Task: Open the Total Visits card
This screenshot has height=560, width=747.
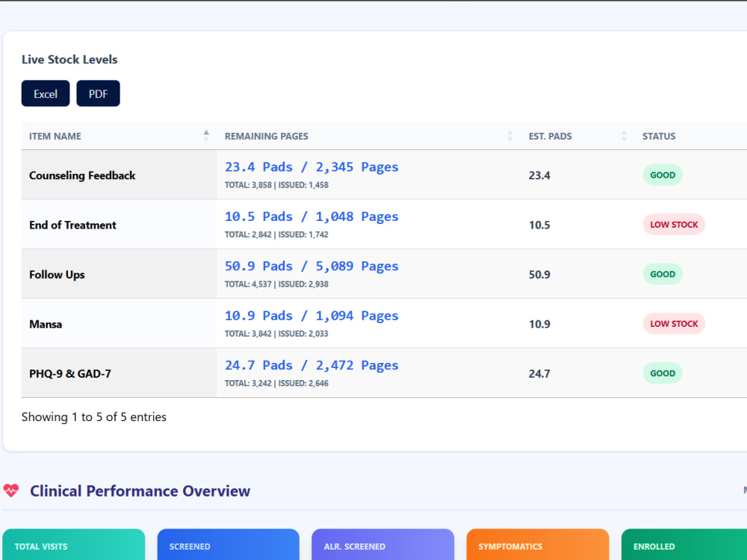Action: click(x=73, y=544)
